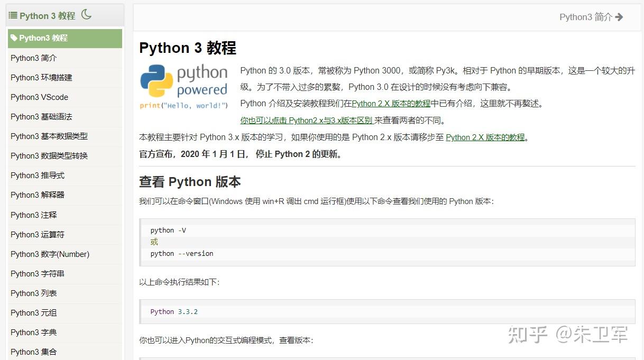Screen dimensions: 644x360
Task: Open Python3 字典 sidebar item
Action: point(34,332)
